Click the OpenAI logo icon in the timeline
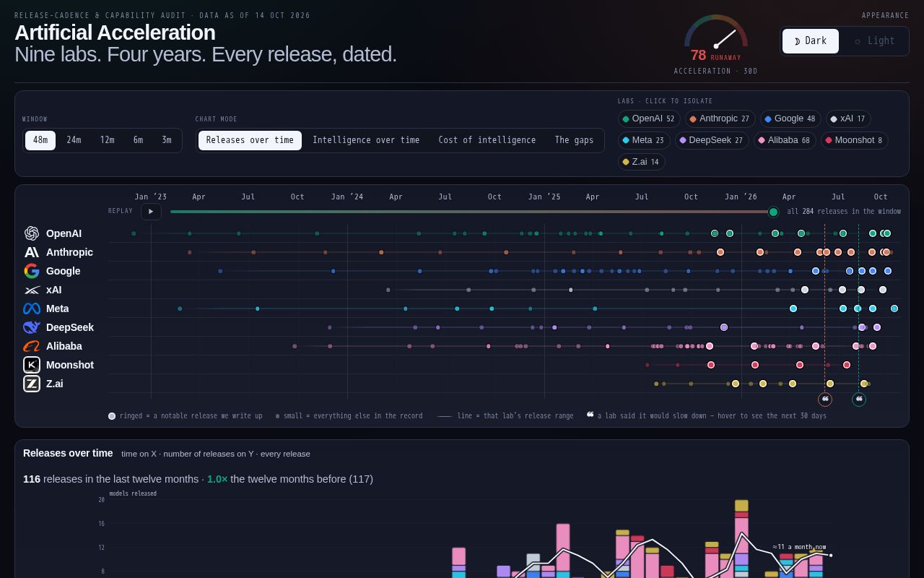The image size is (924, 578). click(x=32, y=233)
